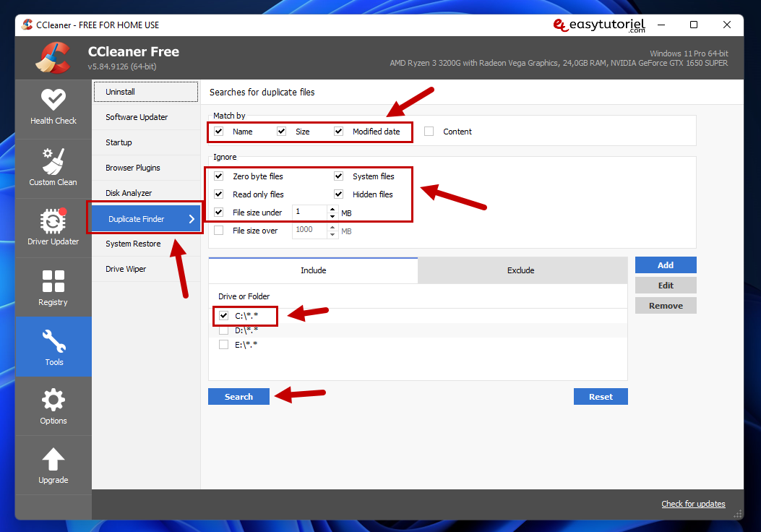Toggle Hidden files checkbox
761x532 pixels.
pos(339,194)
